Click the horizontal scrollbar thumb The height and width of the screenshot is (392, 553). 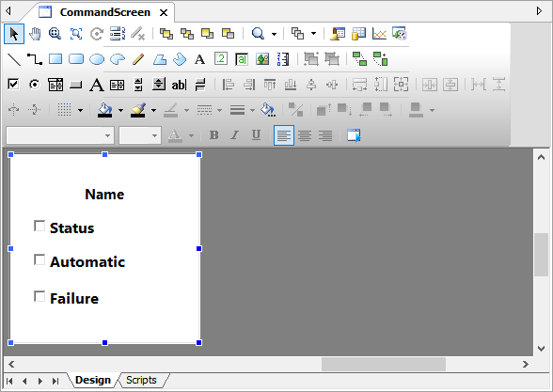point(384,364)
